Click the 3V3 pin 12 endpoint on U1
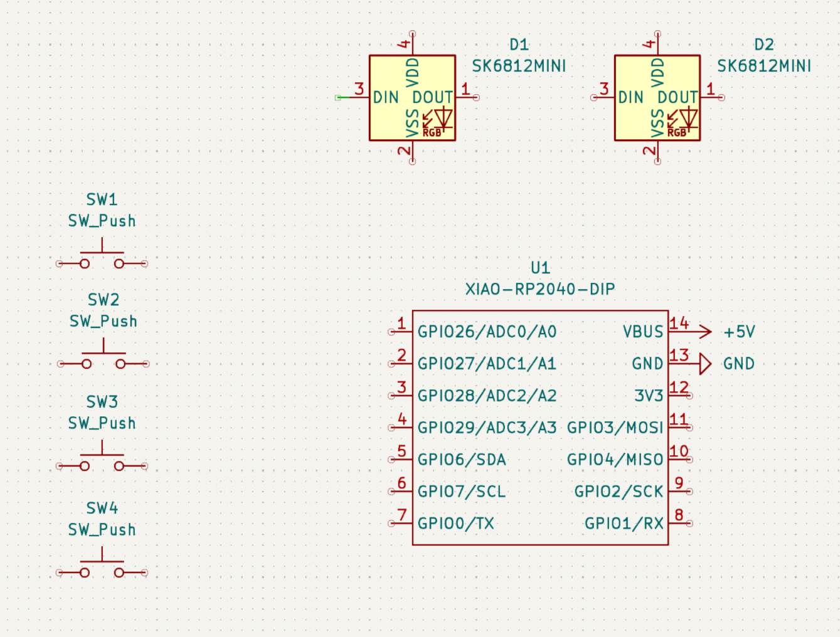The width and height of the screenshot is (840, 637). [x=689, y=396]
